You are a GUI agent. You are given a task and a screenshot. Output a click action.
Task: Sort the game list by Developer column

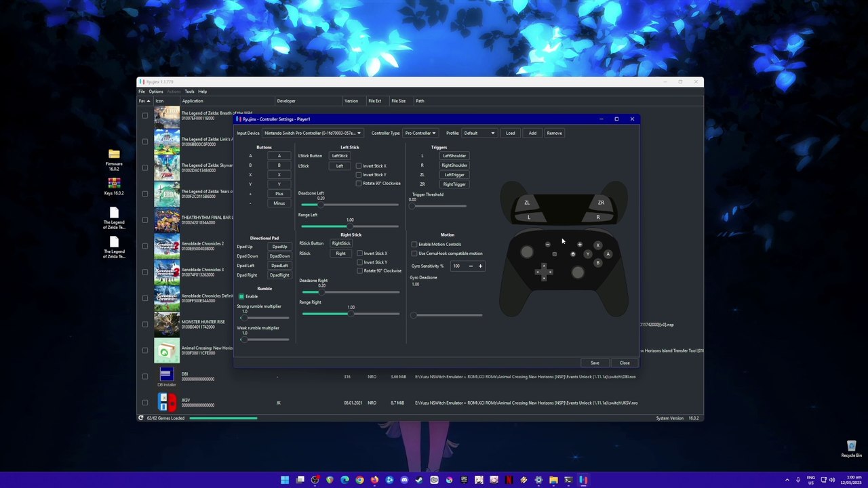click(x=308, y=101)
